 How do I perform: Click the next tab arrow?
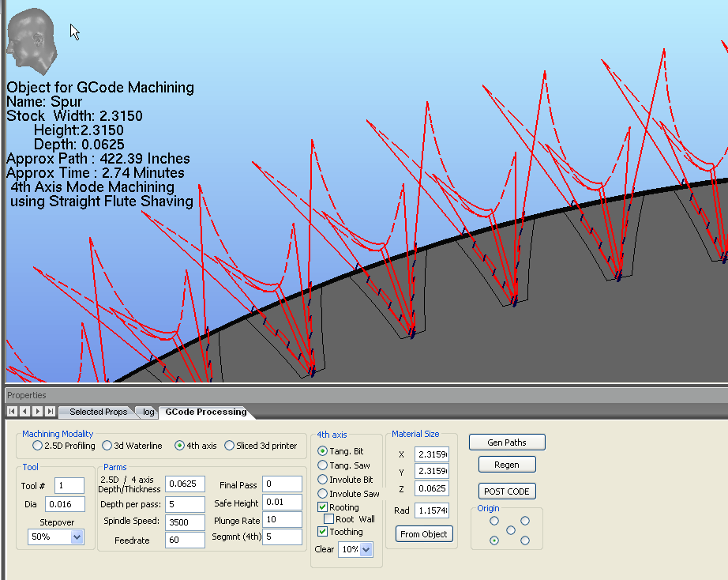(37, 412)
